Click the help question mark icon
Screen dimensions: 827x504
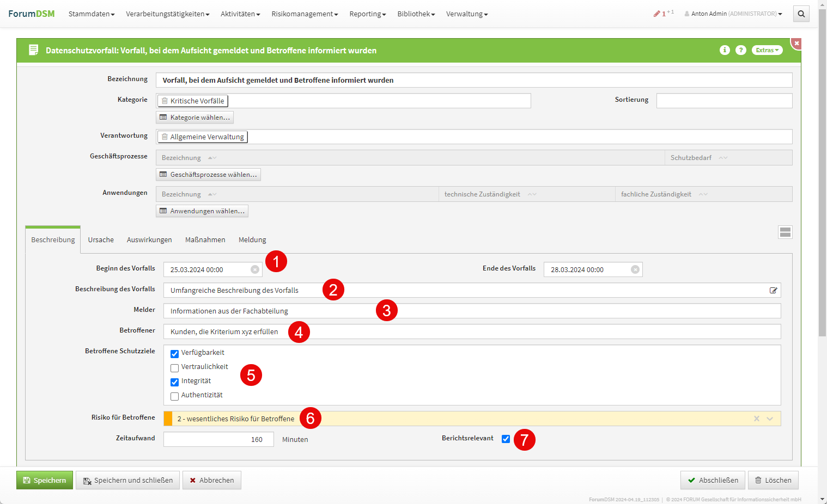point(740,50)
